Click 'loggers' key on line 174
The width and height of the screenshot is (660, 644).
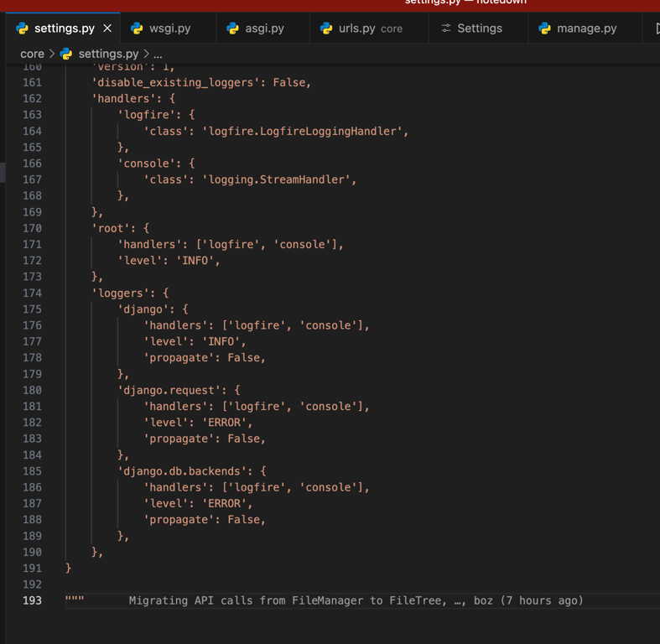click(121, 293)
